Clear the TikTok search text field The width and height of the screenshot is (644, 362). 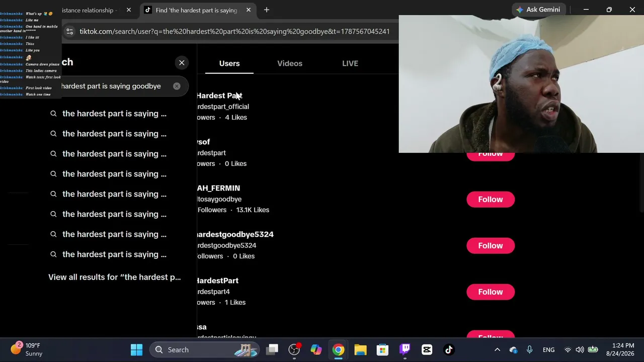point(177,86)
